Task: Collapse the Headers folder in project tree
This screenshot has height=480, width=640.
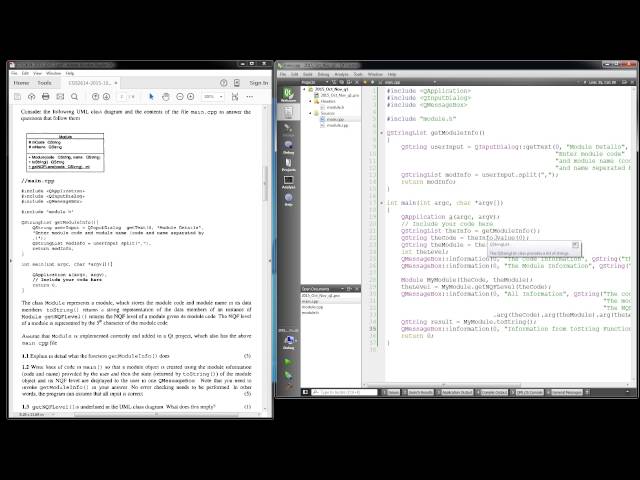Action: click(x=310, y=101)
